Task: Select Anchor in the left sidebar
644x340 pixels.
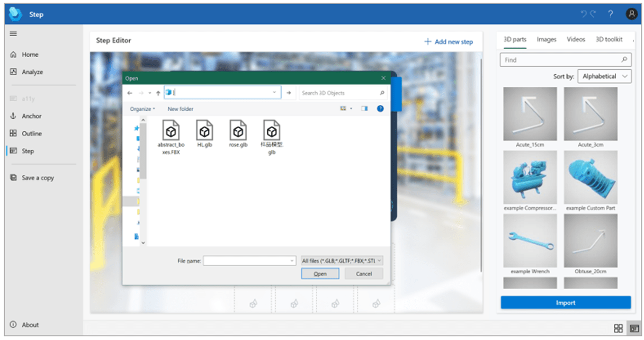Action: tap(33, 115)
